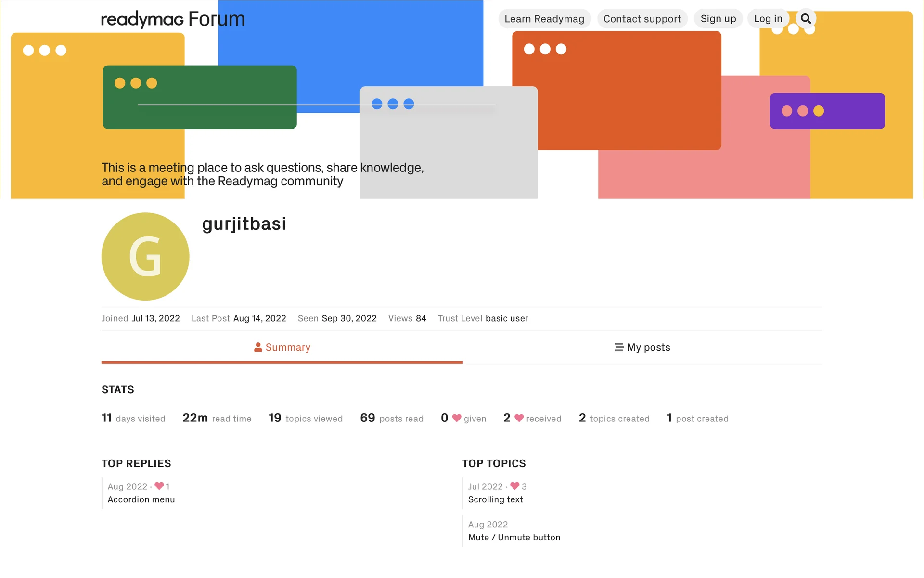Viewport: 924px width, 578px height.
Task: Click the Contact support button
Action: click(642, 19)
